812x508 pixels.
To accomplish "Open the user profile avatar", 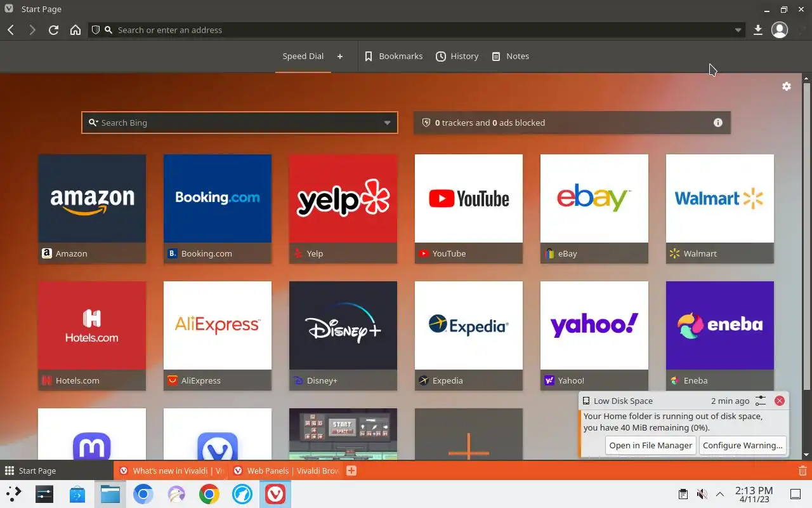I will tap(780, 30).
